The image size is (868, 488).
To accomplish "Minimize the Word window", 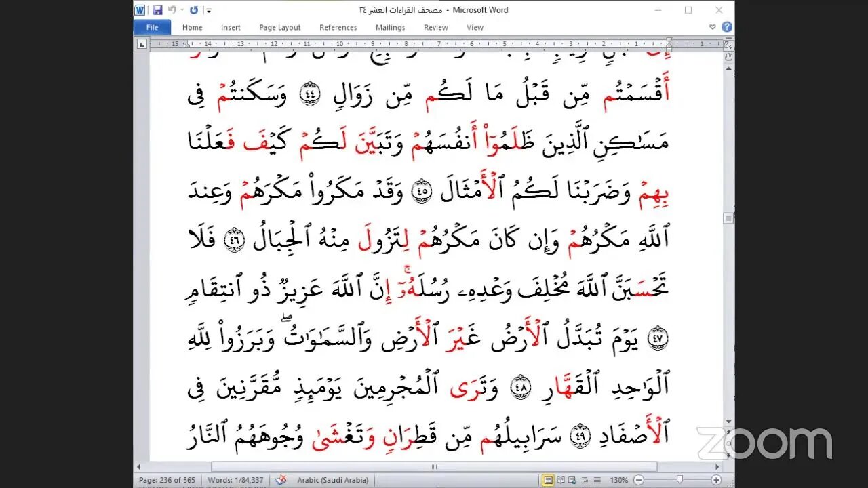I will 657,10.
